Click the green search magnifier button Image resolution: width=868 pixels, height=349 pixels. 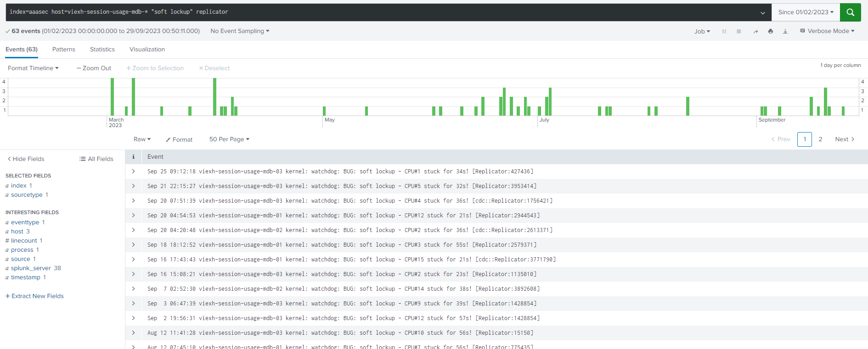click(850, 12)
